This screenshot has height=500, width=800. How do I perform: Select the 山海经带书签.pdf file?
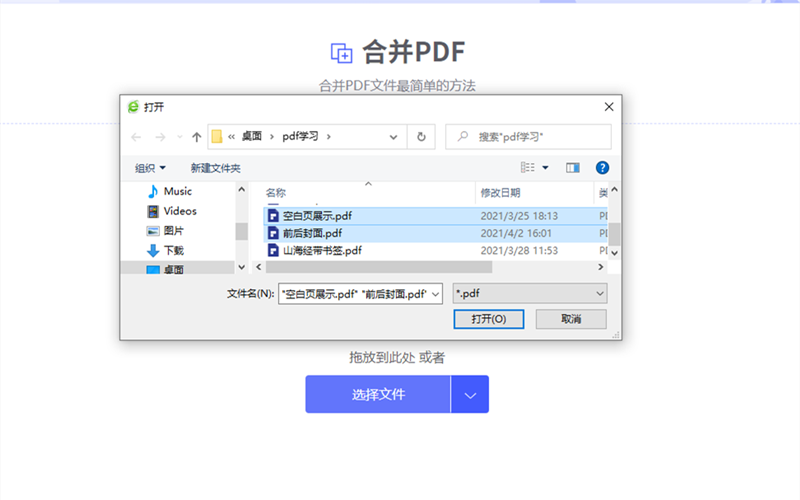tap(322, 251)
